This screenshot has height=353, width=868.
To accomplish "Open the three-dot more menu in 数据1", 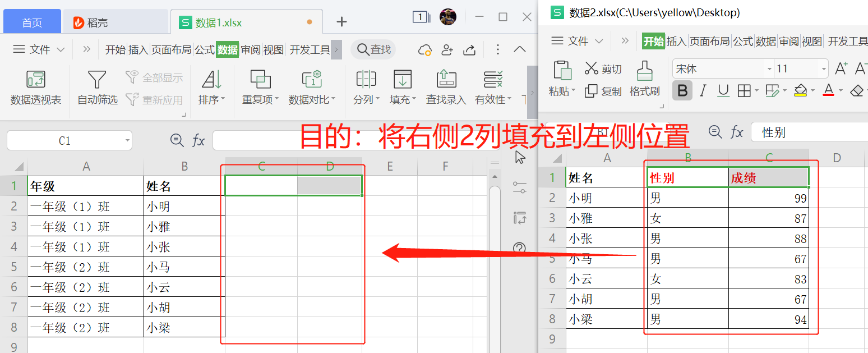I will [x=498, y=50].
